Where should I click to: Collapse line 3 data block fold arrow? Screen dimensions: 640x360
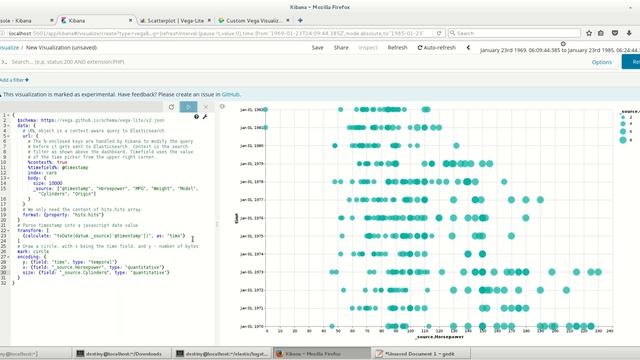9,126
